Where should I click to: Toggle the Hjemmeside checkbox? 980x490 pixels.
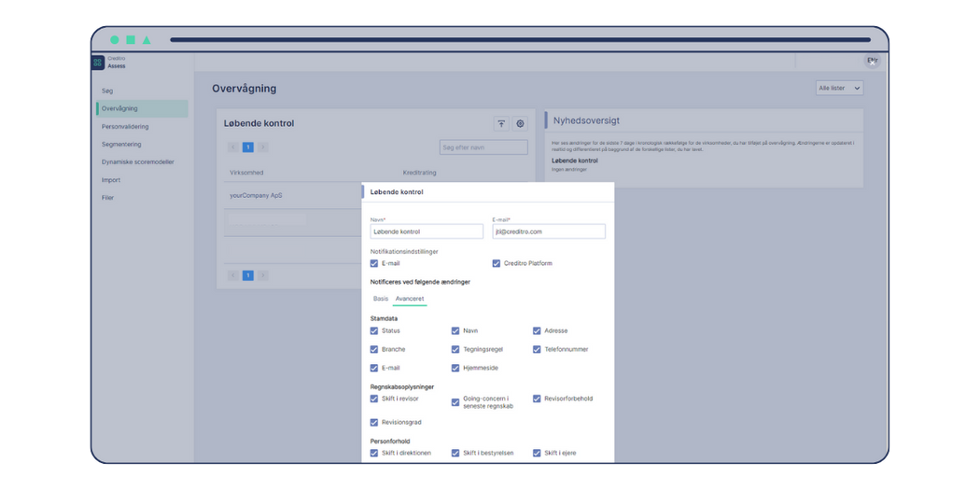click(455, 368)
